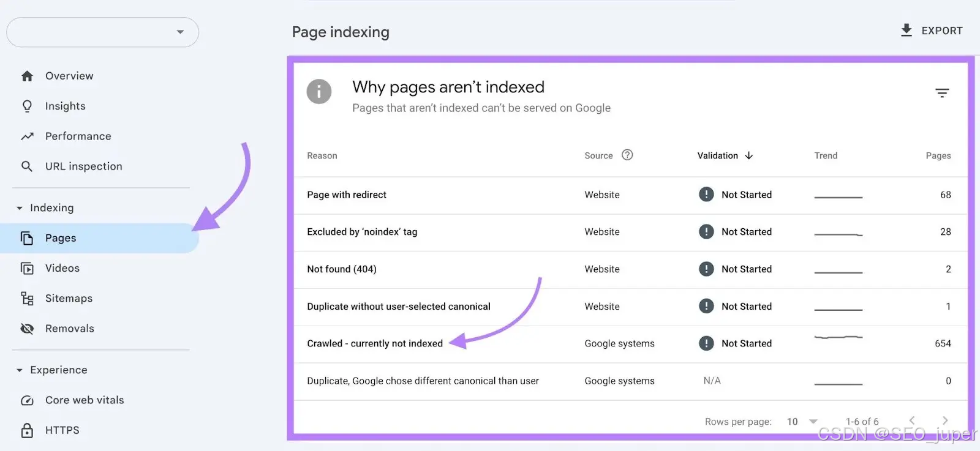Click the HTTPS padlock icon
980x451 pixels.
[27, 430]
